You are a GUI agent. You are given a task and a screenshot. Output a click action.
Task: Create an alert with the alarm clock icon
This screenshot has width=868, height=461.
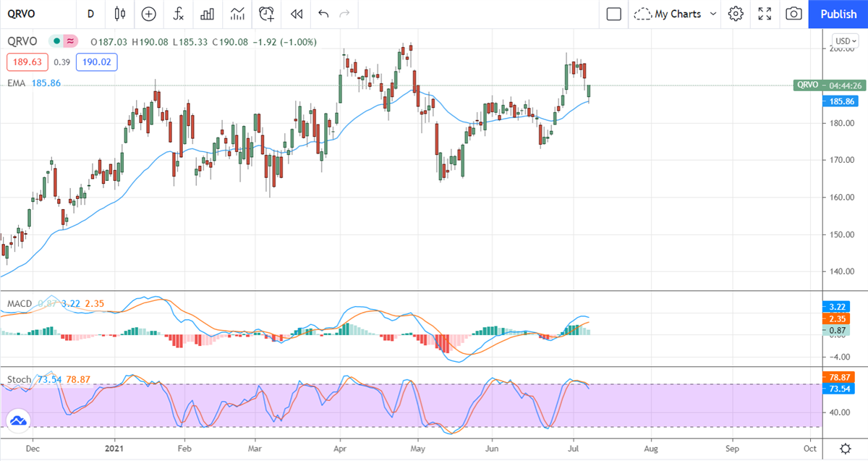[x=267, y=14]
